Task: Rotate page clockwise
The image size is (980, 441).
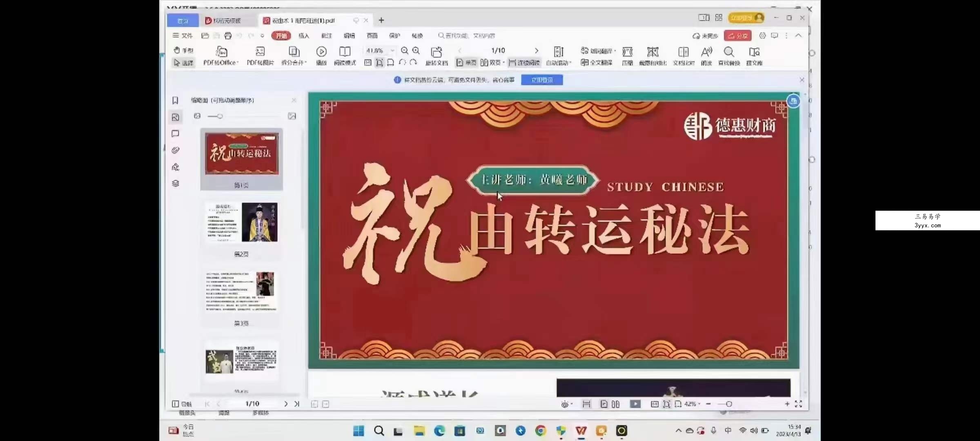Action: (413, 62)
